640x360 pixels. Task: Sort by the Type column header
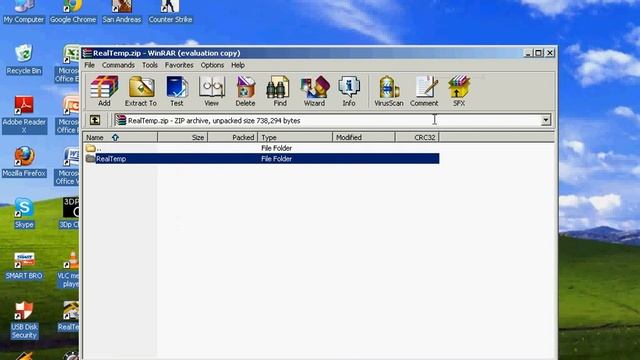coord(296,137)
